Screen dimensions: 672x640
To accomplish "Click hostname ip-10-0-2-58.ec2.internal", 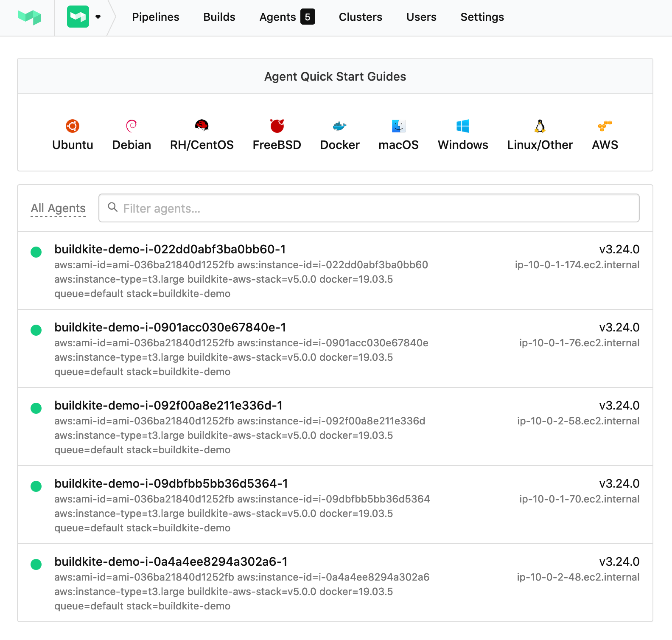I will pyautogui.click(x=578, y=421).
